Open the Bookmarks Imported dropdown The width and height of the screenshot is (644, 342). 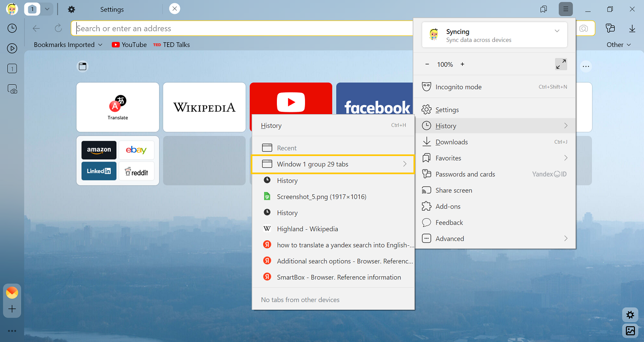[67, 45]
